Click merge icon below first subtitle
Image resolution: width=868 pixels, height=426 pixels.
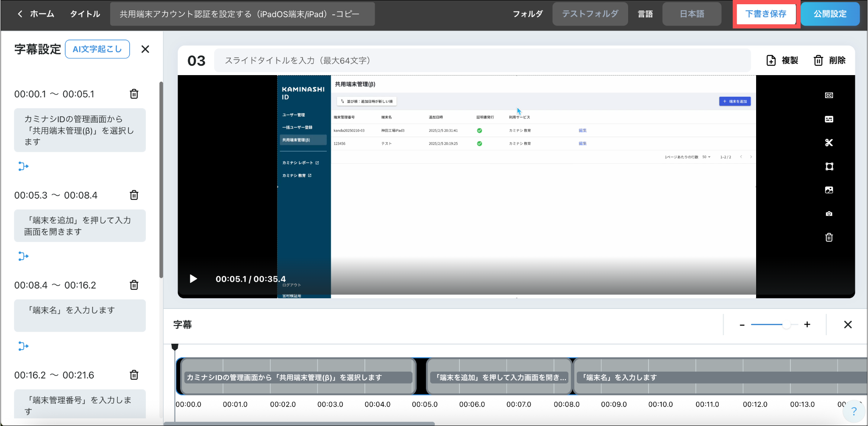pyautogui.click(x=23, y=166)
